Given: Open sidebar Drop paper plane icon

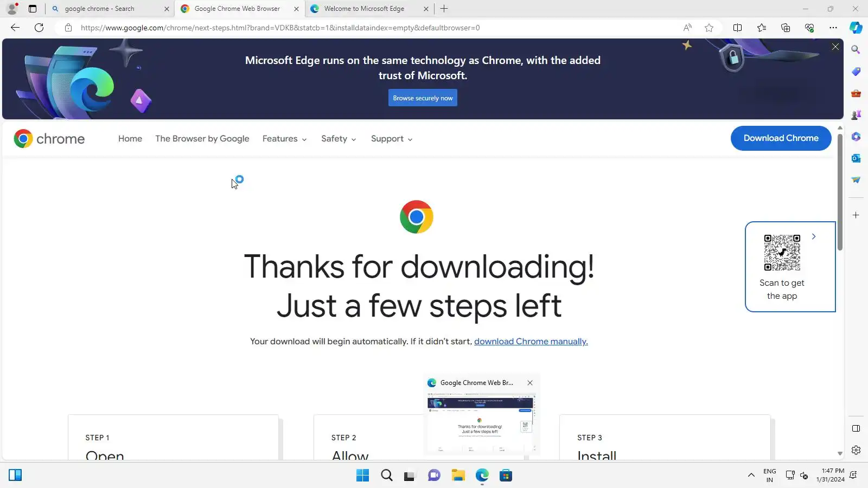Looking at the screenshot, I should tap(856, 180).
